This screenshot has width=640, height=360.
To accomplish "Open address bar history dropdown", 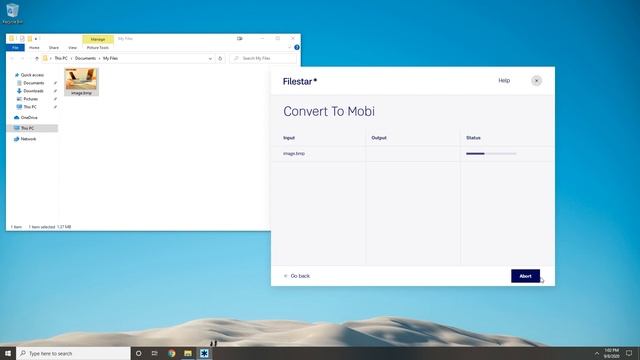I will point(210,59).
